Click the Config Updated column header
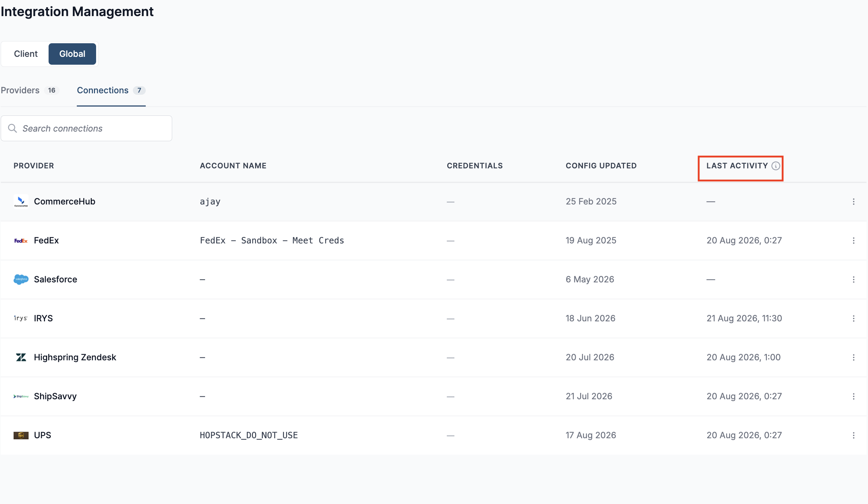This screenshot has height=504, width=868. coord(601,166)
